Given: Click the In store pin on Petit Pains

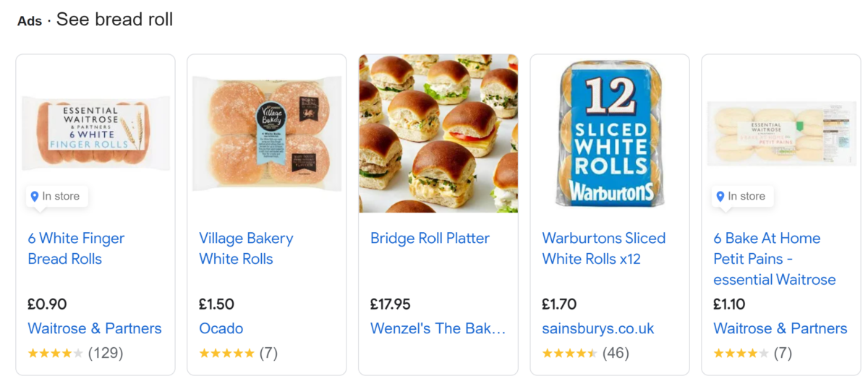Looking at the screenshot, I should 742,197.
